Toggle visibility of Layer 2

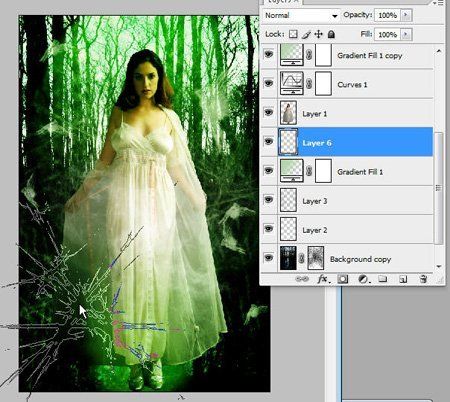pos(269,228)
